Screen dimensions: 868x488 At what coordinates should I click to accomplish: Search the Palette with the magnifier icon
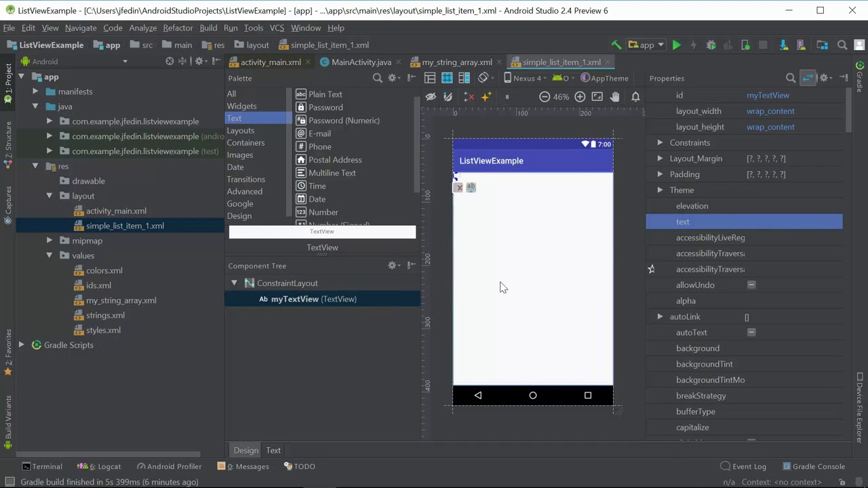[378, 78]
